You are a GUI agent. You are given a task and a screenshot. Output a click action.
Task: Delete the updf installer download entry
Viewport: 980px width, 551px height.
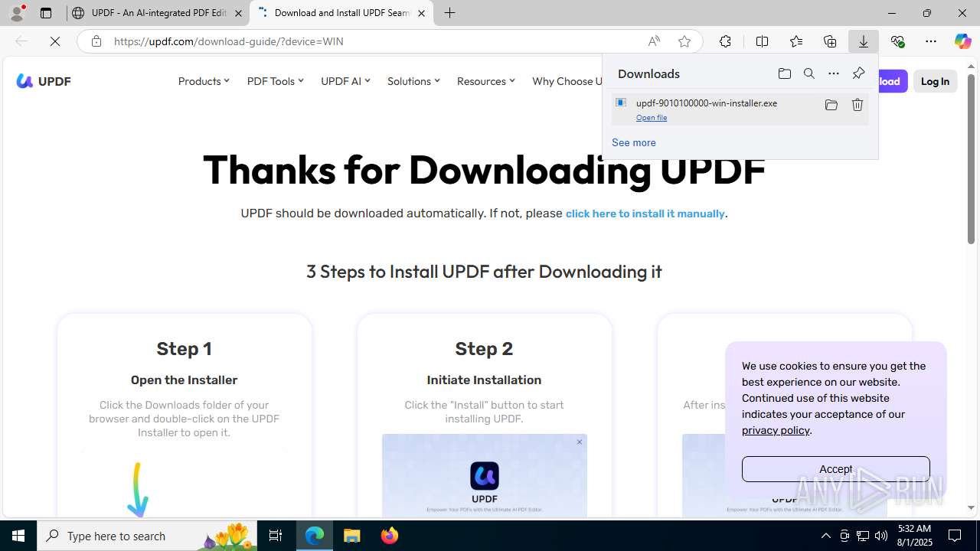point(857,105)
